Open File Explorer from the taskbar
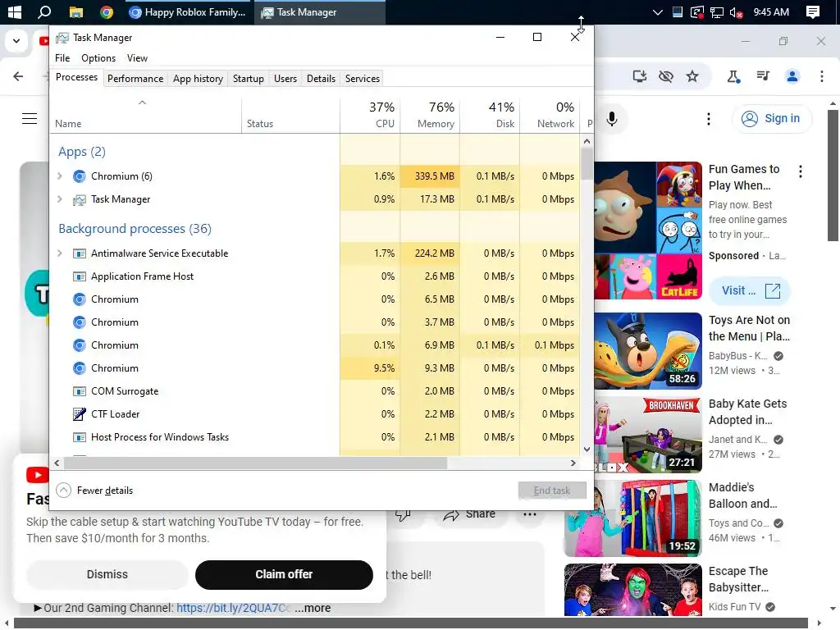The width and height of the screenshot is (840, 630). click(x=76, y=11)
